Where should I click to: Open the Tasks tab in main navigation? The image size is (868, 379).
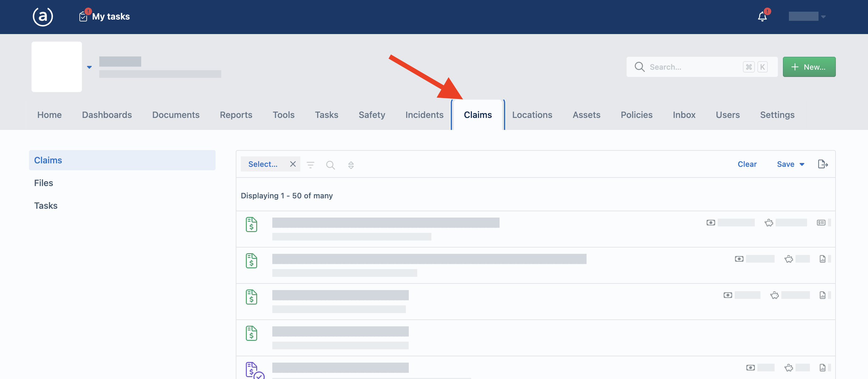coord(326,115)
